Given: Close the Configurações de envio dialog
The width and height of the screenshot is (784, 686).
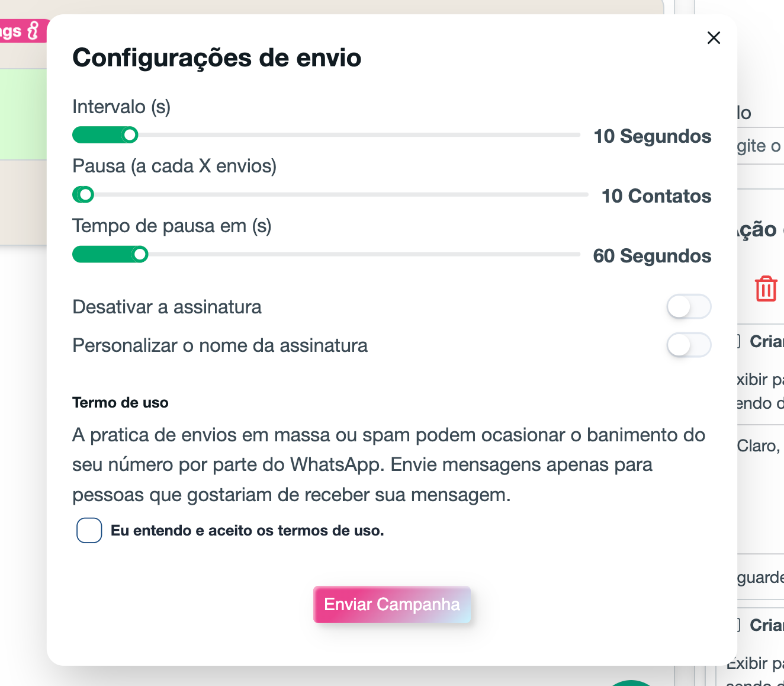Looking at the screenshot, I should click(714, 38).
